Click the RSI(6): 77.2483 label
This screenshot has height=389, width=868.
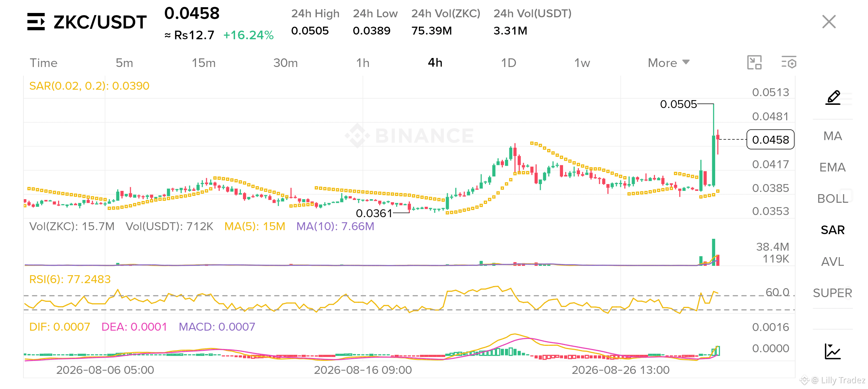point(70,279)
